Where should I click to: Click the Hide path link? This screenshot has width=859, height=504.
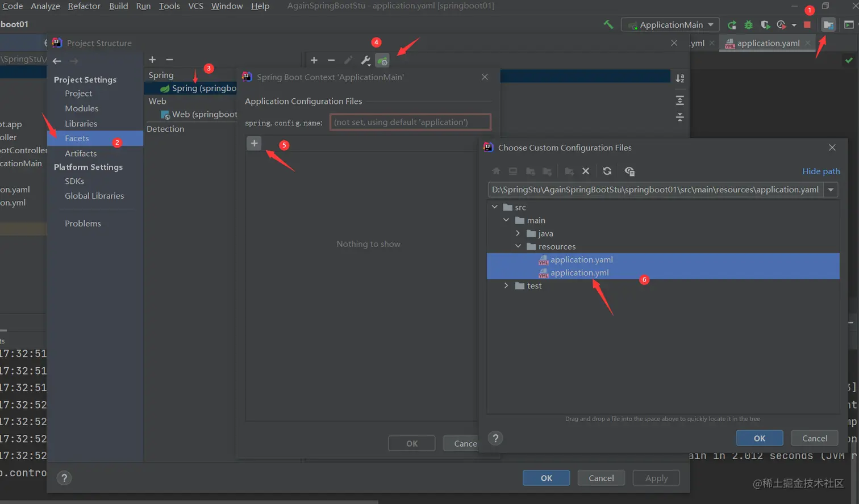(x=821, y=171)
